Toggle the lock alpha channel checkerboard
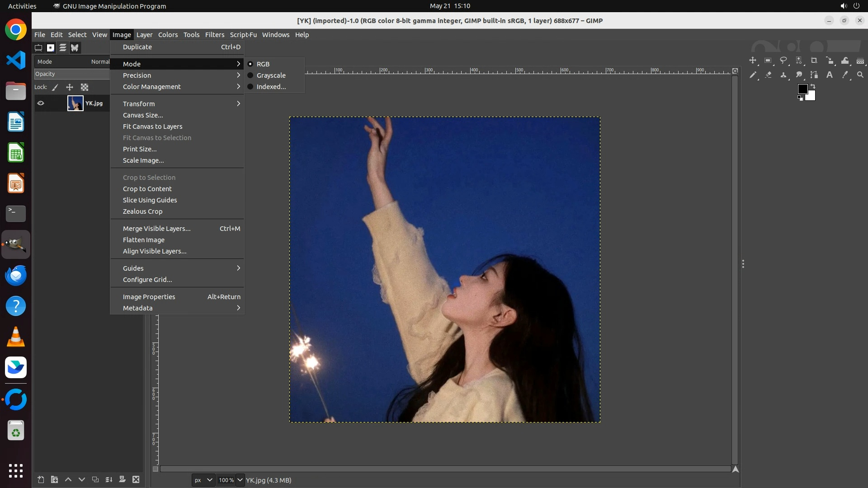Viewport: 868px width, 488px height. pyautogui.click(x=85, y=87)
